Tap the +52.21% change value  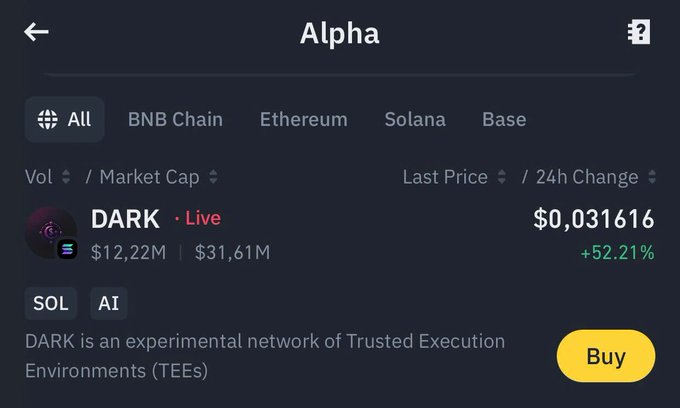pos(617,253)
